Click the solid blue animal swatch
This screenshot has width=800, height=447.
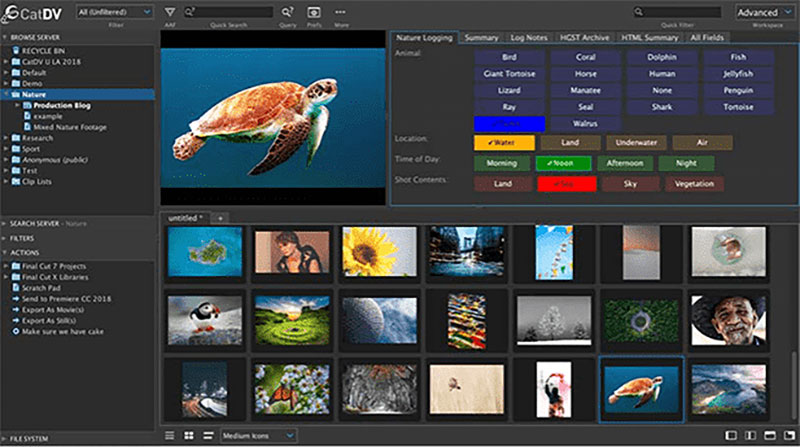(509, 123)
